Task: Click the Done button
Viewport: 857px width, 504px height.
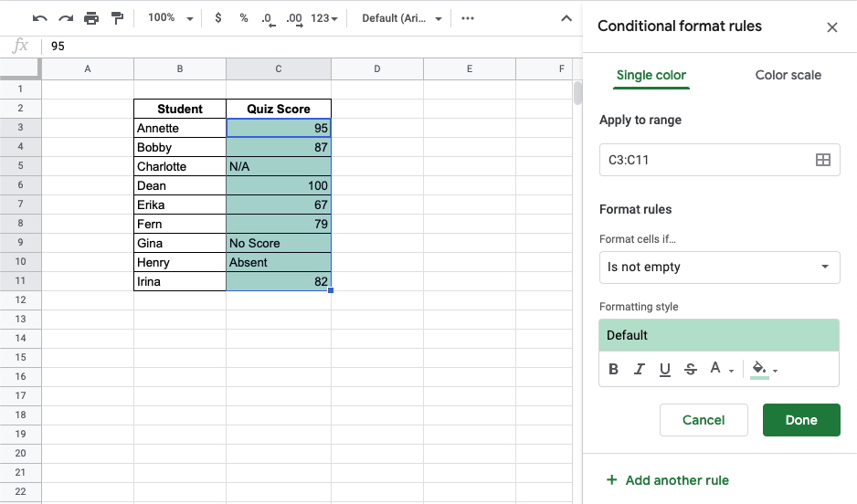Action: pyautogui.click(x=801, y=420)
